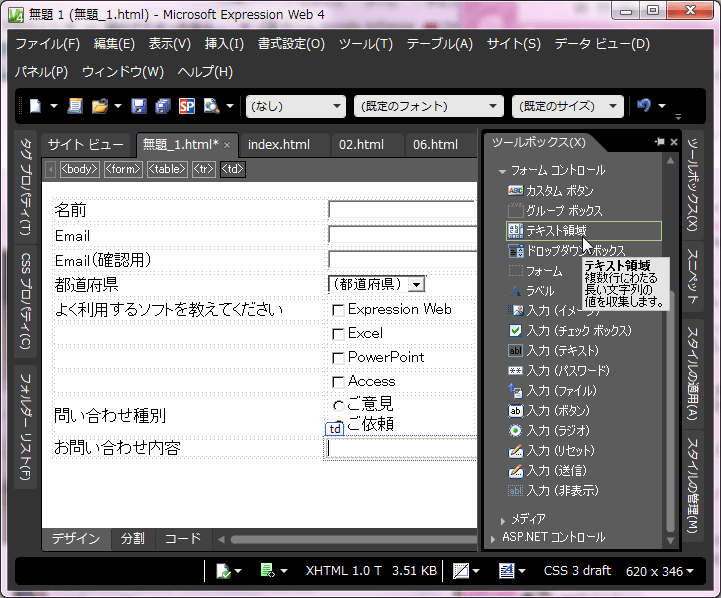
Task: Check the Excel checkbox
Action: coord(338,334)
